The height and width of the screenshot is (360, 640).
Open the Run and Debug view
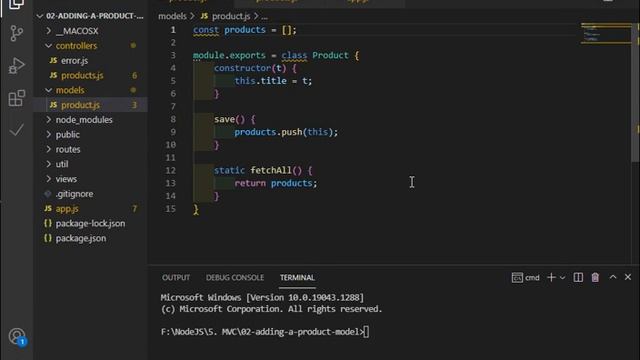(16, 65)
